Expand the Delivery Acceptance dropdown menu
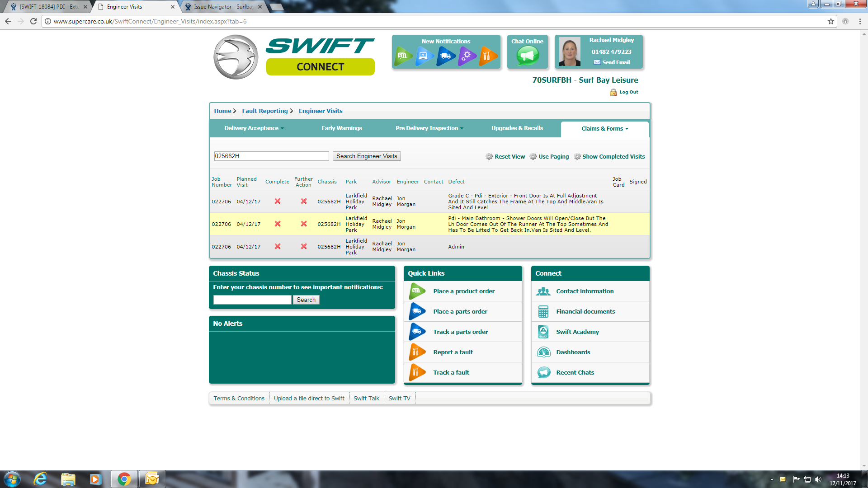 [254, 128]
